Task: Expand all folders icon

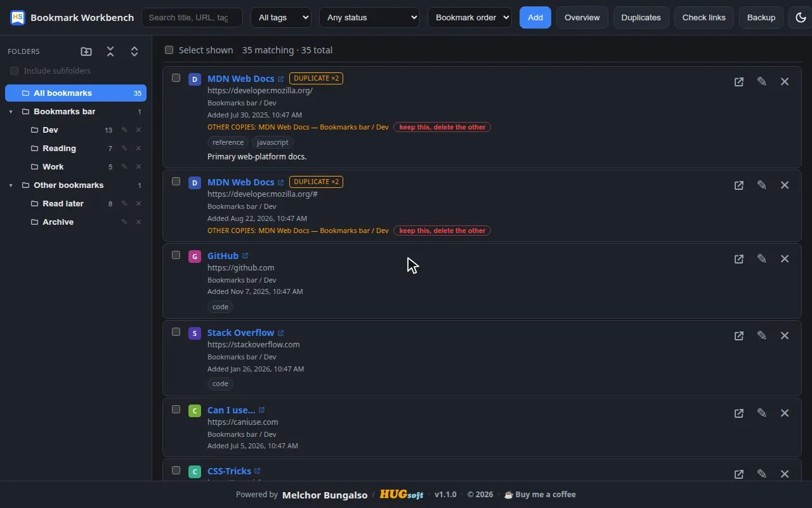Action: [x=134, y=51]
